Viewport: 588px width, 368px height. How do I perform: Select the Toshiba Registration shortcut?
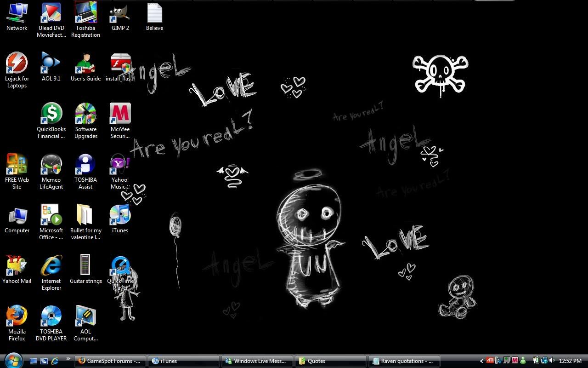point(85,20)
